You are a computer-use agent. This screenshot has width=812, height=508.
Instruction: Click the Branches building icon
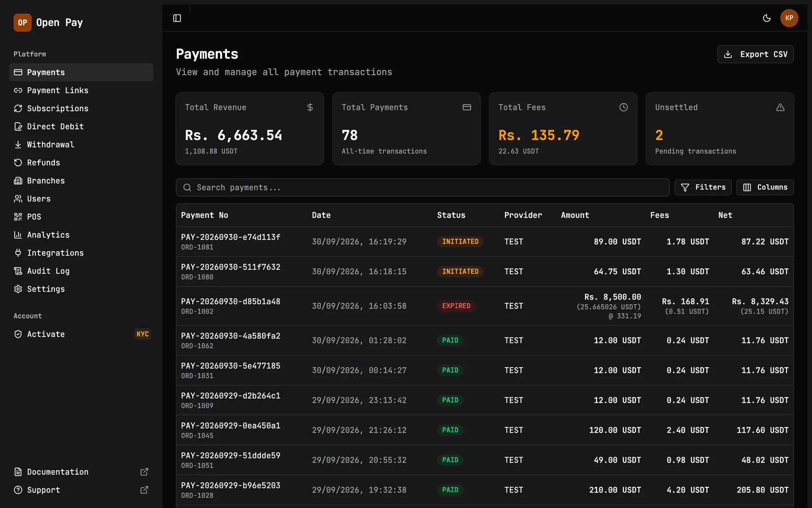18,181
